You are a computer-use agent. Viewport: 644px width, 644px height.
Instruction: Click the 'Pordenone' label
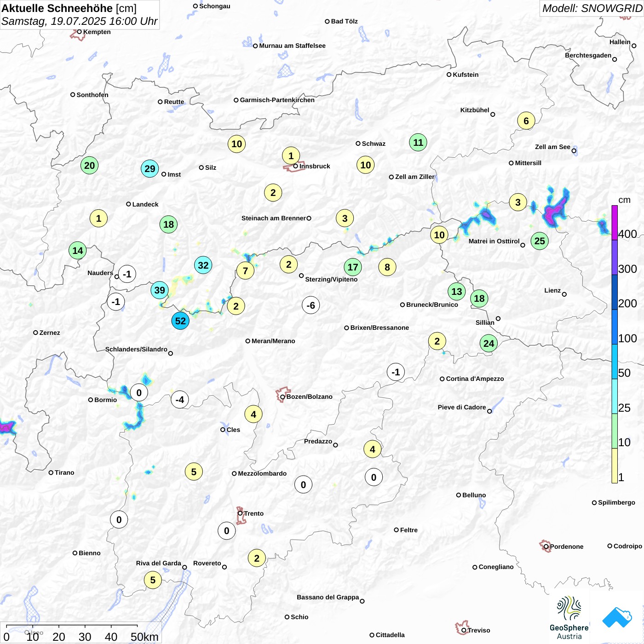(567, 546)
